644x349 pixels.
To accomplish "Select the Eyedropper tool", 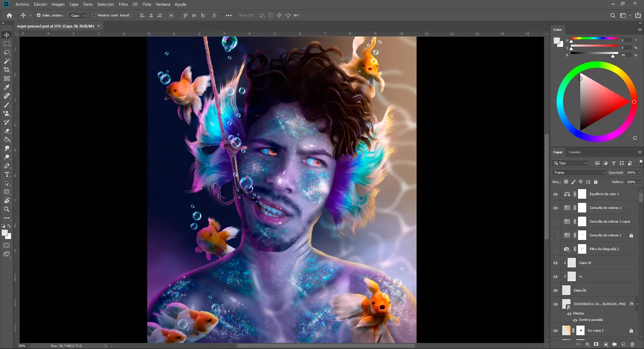I will [7, 88].
